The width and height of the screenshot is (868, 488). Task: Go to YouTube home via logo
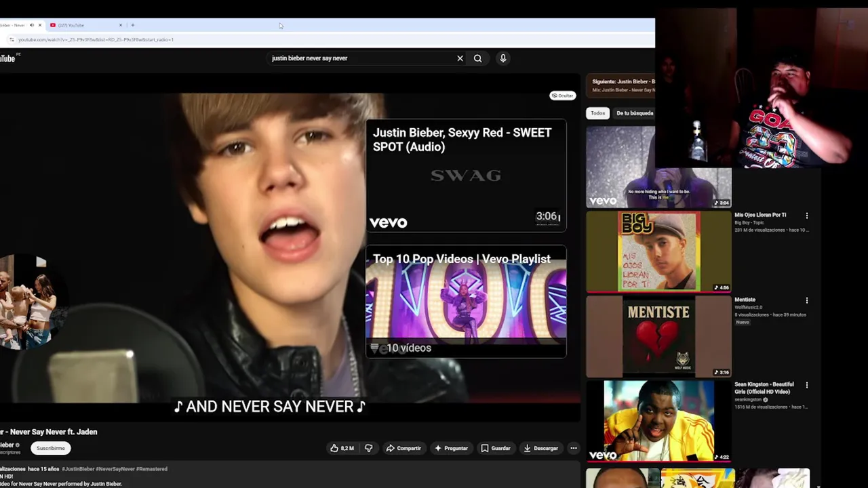[7, 58]
